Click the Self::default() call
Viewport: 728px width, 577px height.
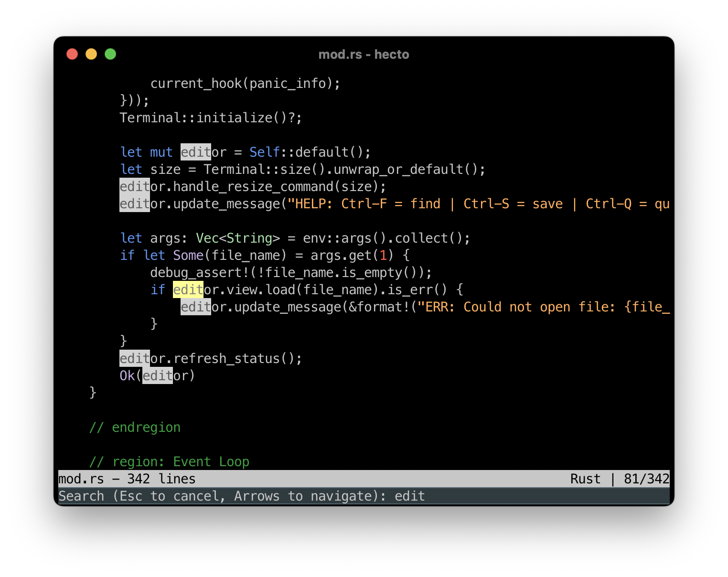point(309,152)
